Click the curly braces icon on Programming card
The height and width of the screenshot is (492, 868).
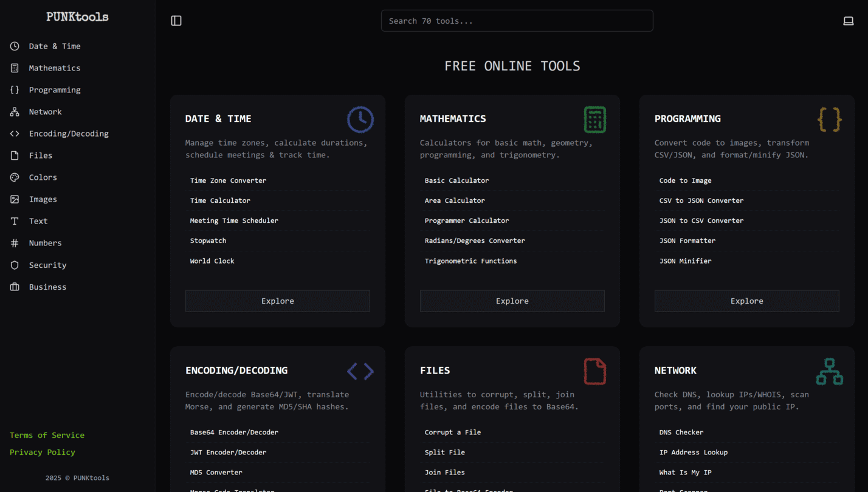(829, 120)
